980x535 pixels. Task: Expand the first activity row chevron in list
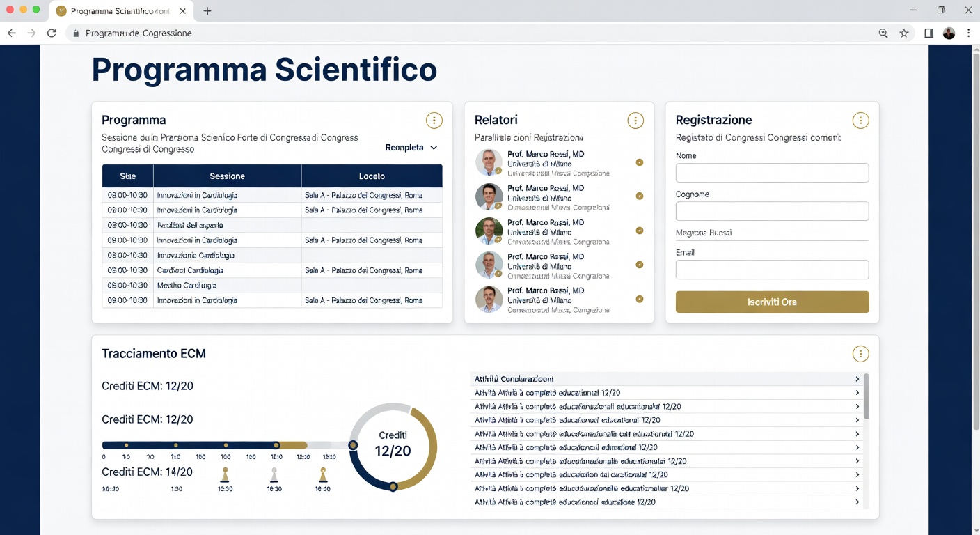pyautogui.click(x=857, y=393)
